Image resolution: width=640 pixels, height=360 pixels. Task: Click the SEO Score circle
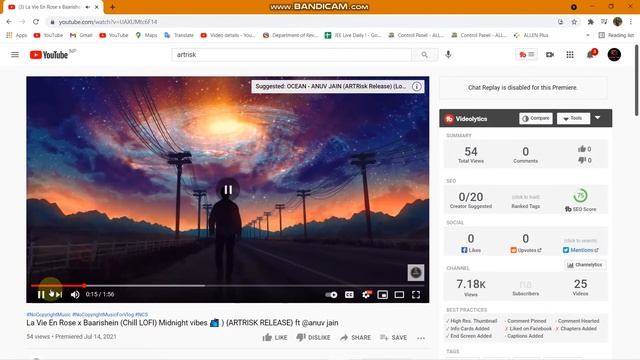pos(580,196)
